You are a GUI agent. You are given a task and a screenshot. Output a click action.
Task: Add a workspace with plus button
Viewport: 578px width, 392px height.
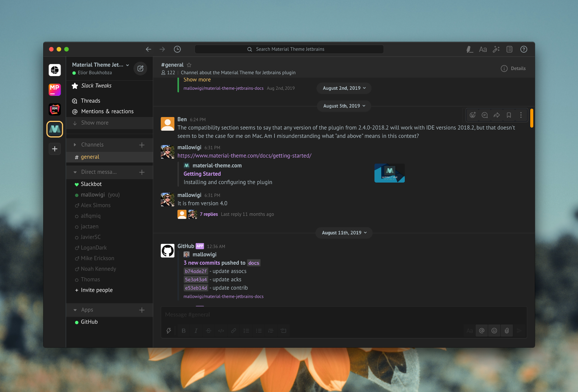point(55,149)
